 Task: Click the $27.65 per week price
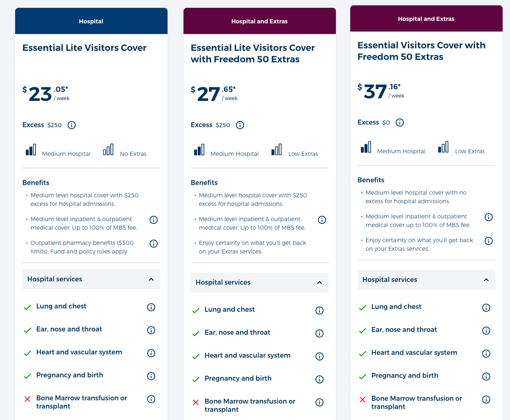214,94
